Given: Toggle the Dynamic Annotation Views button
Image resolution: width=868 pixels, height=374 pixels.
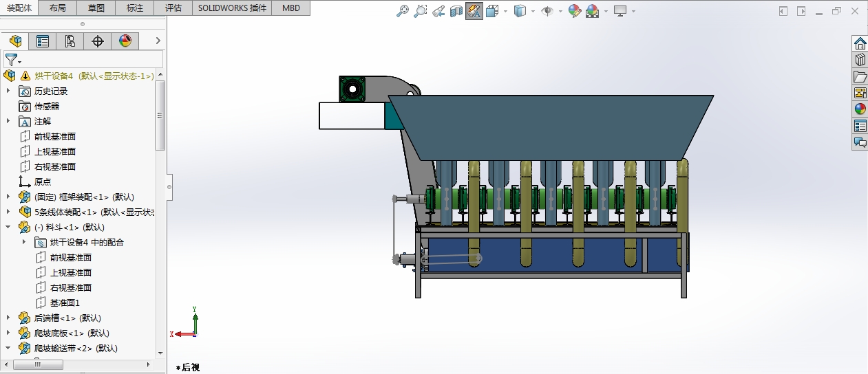Looking at the screenshot, I should click(474, 11).
